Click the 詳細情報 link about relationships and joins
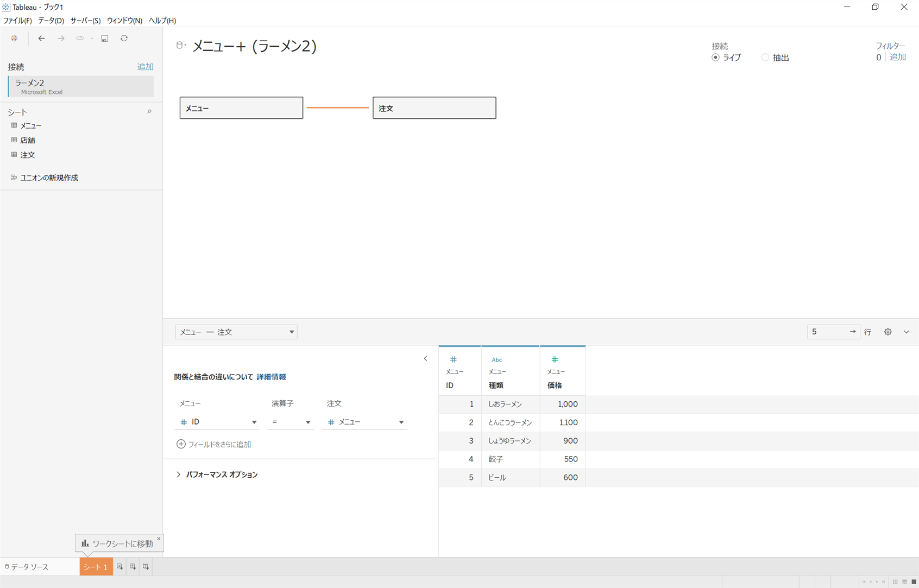Viewport: 919px width, 588px height. 271,376
